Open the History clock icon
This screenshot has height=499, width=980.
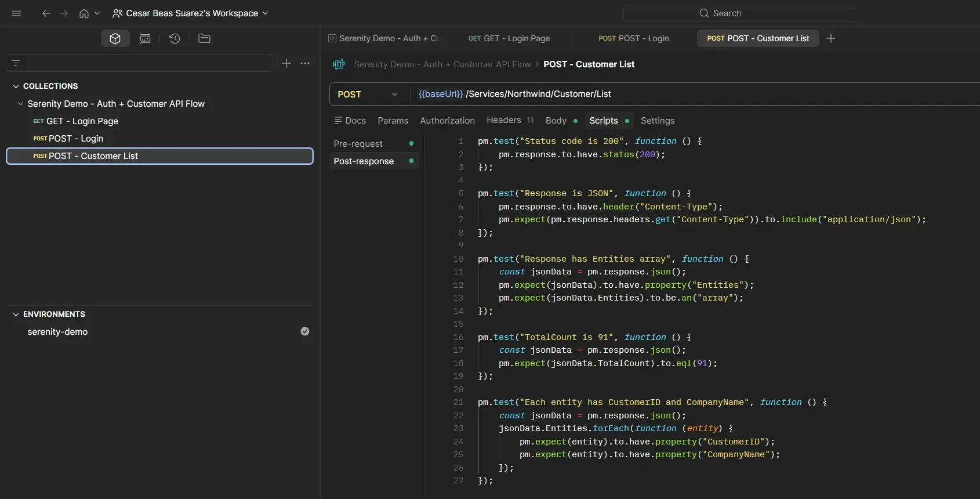coord(175,38)
